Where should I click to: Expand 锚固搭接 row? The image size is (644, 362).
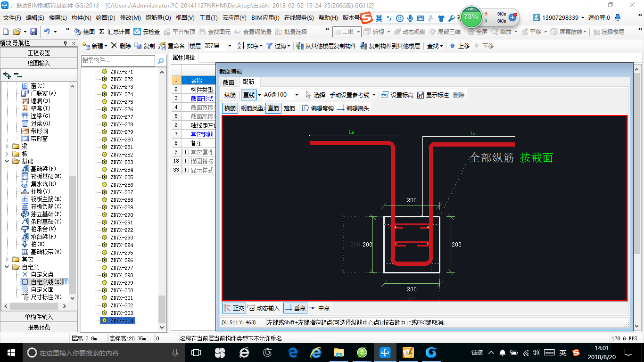(186, 161)
